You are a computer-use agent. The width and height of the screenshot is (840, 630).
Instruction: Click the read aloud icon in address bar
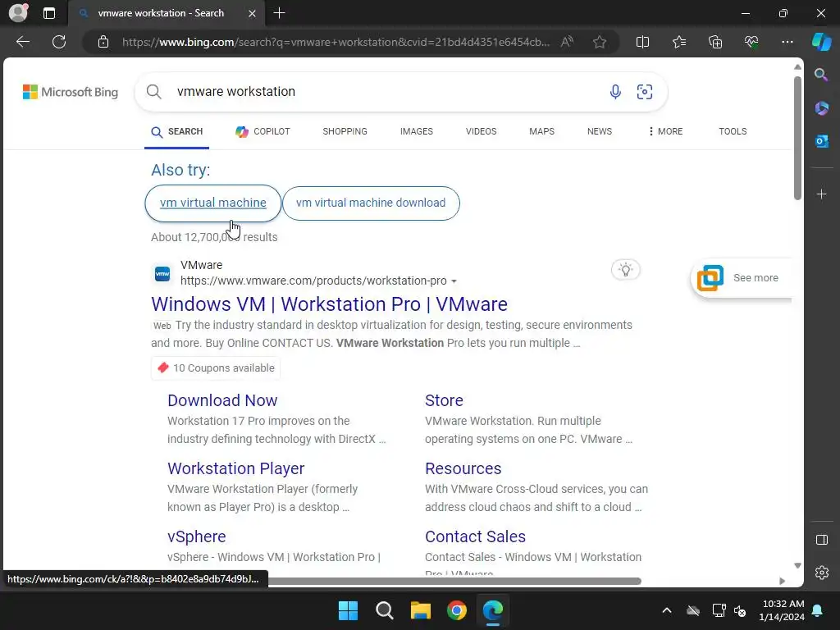pos(567,42)
